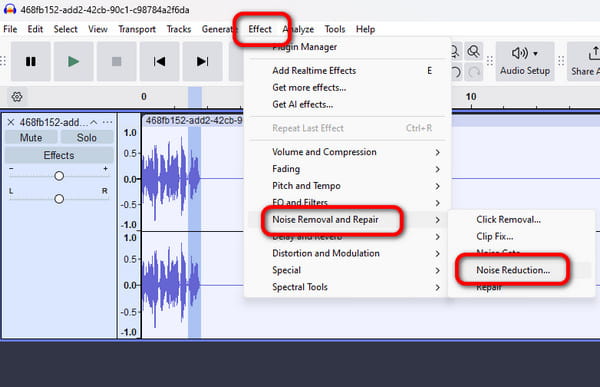600x387 pixels.
Task: Open the Tools menu
Action: click(x=335, y=29)
